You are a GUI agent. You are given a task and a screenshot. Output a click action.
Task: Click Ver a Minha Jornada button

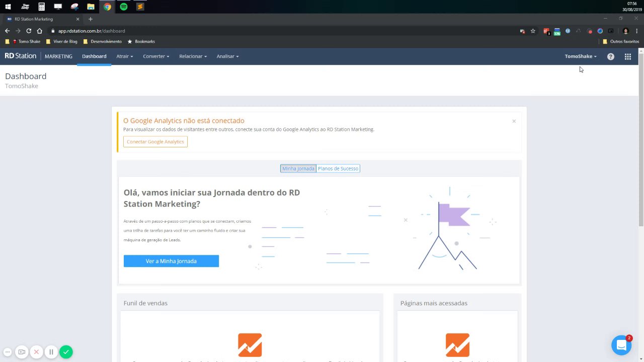click(x=171, y=261)
